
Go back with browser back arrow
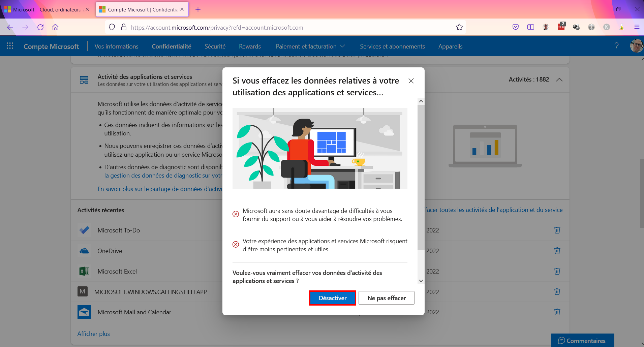point(10,27)
